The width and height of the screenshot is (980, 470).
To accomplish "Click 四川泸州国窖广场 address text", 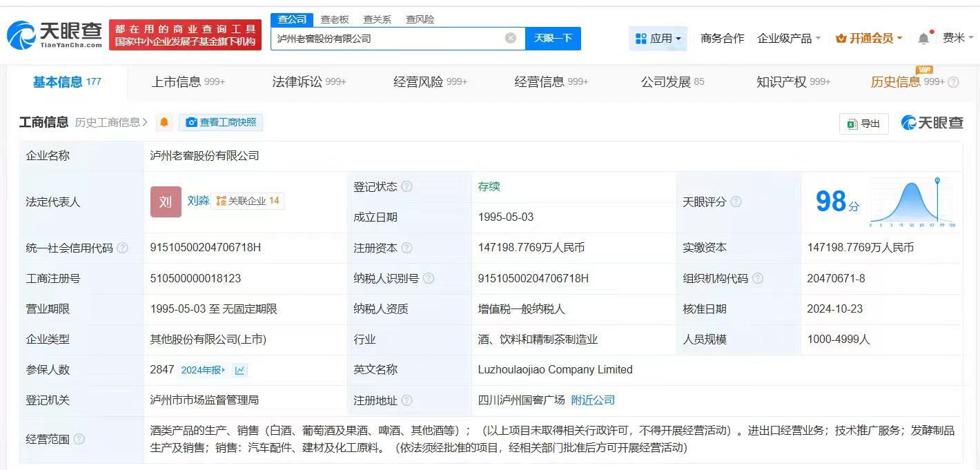I will pyautogui.click(x=521, y=400).
